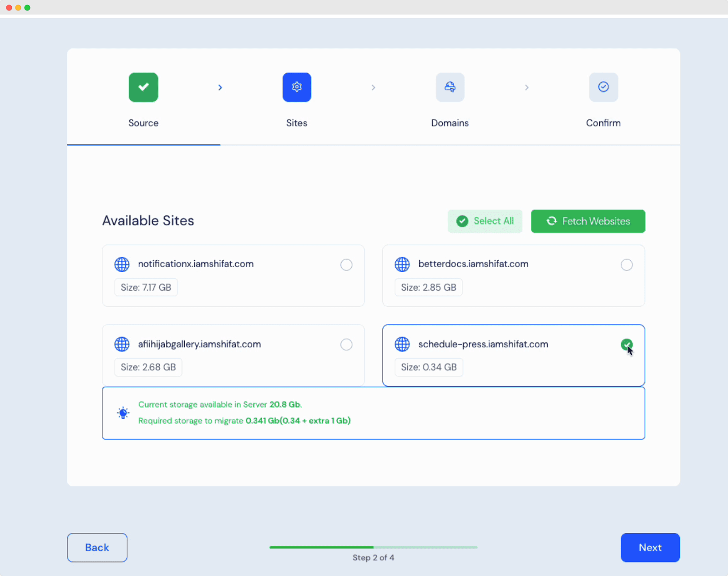Screen dimensions: 728x576
Task: Deselect schedule-press.iamshifat.com checkmark
Action: pyautogui.click(x=627, y=344)
